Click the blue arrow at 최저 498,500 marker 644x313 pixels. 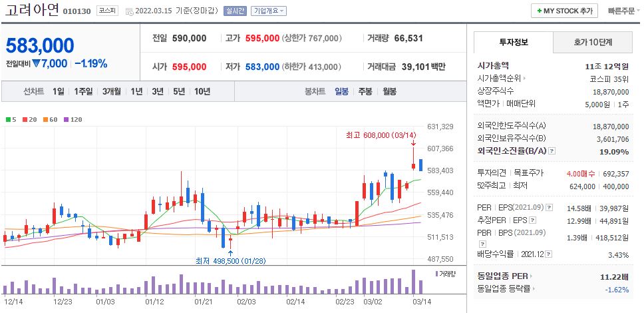point(230,253)
